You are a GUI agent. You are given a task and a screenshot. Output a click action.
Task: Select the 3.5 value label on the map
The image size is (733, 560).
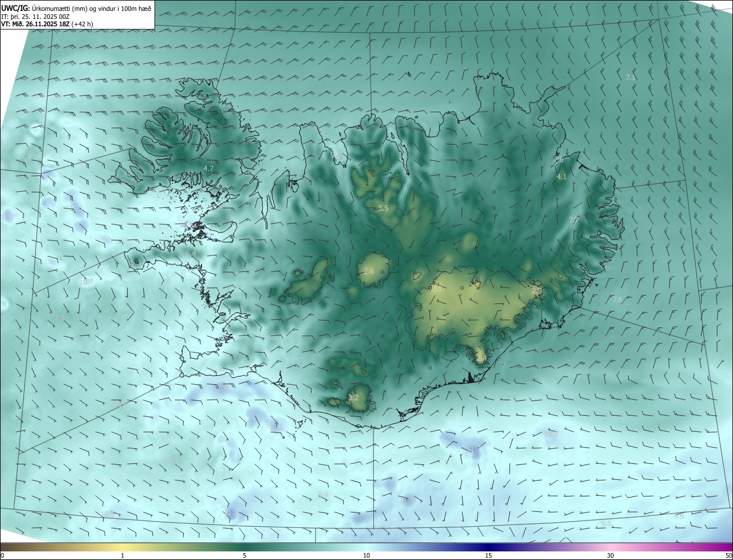pos(383,208)
